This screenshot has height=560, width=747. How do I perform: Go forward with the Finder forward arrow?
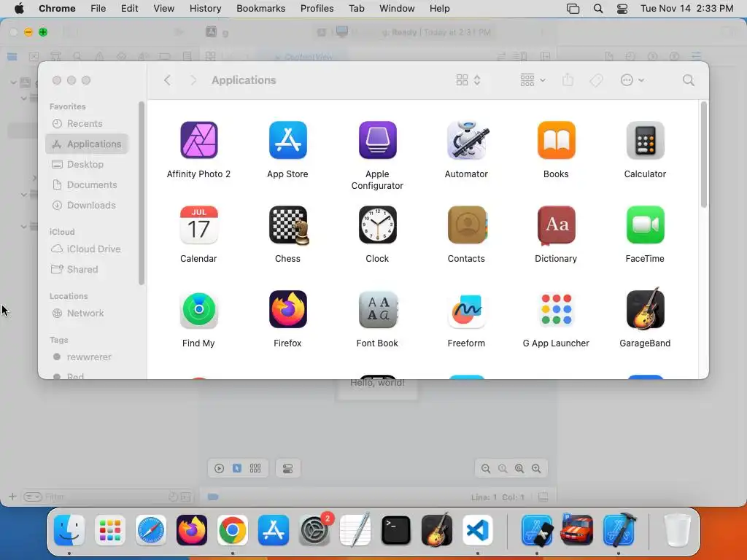pos(193,80)
